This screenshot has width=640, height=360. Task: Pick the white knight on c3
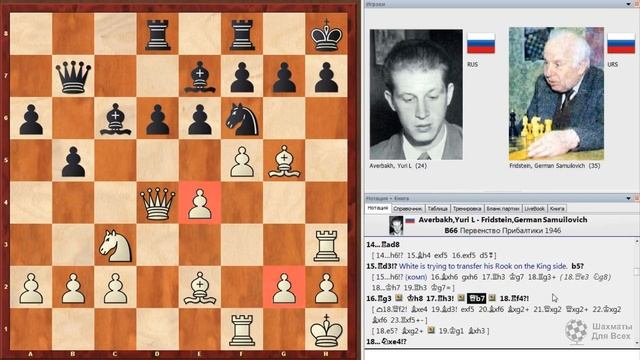point(115,245)
